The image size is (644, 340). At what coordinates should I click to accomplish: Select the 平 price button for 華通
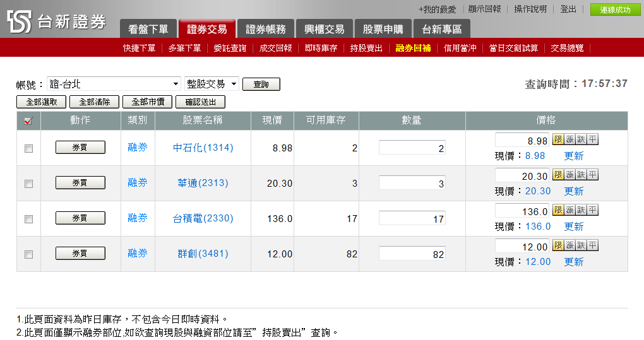point(592,175)
